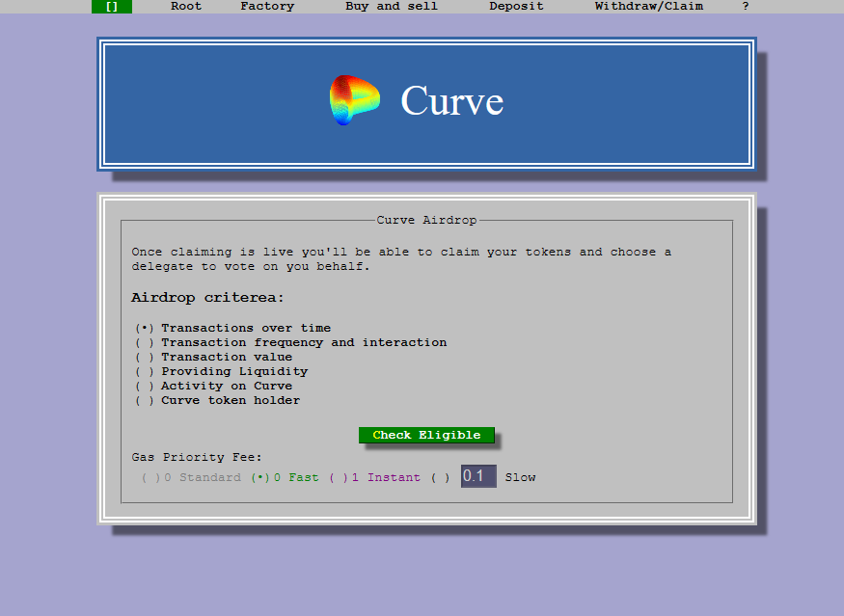Select Activity on Curve criterion
Image resolution: width=844 pixels, height=616 pixels.
214,387
